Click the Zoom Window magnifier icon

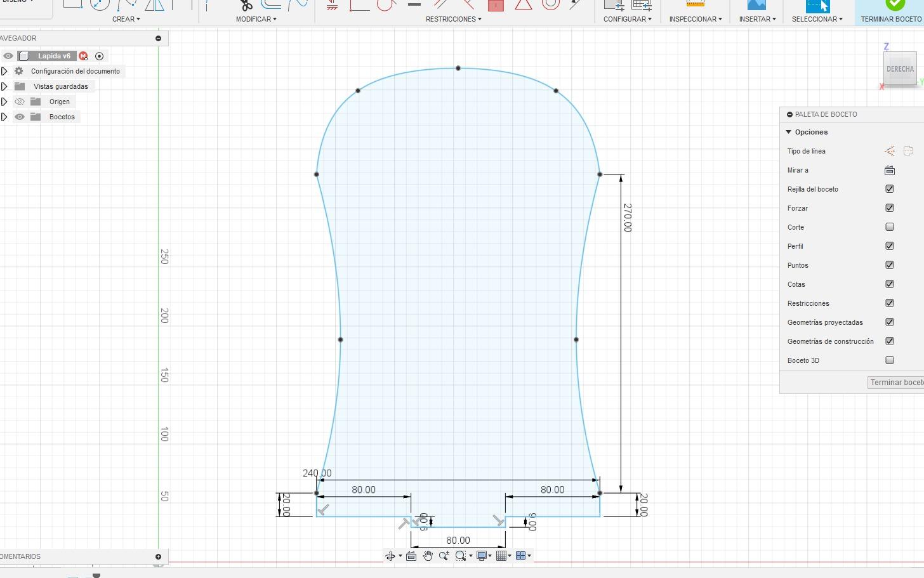point(461,556)
